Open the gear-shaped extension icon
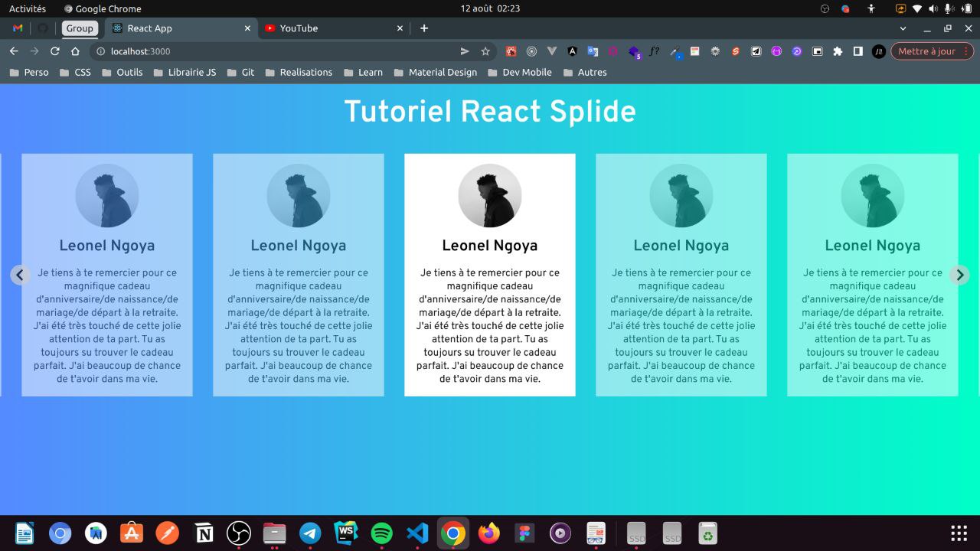 [x=715, y=51]
